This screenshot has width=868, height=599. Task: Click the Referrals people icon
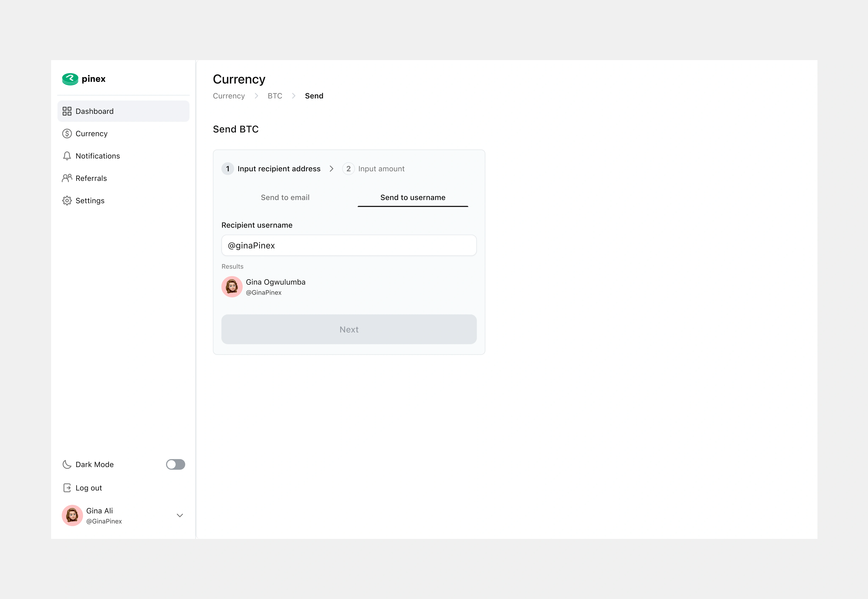click(x=67, y=178)
